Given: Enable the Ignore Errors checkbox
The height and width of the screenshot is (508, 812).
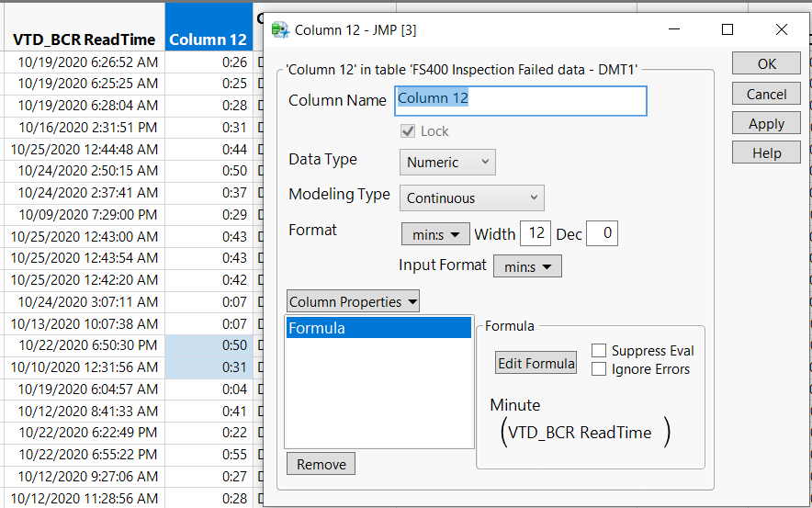Looking at the screenshot, I should click(x=599, y=369).
